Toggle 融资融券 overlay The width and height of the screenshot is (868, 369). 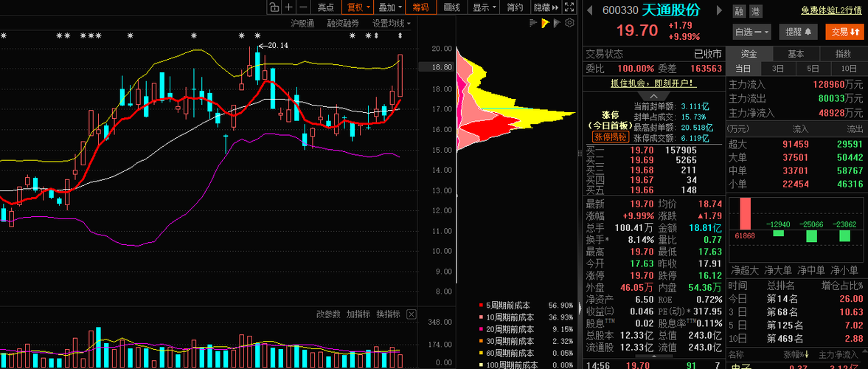click(343, 24)
